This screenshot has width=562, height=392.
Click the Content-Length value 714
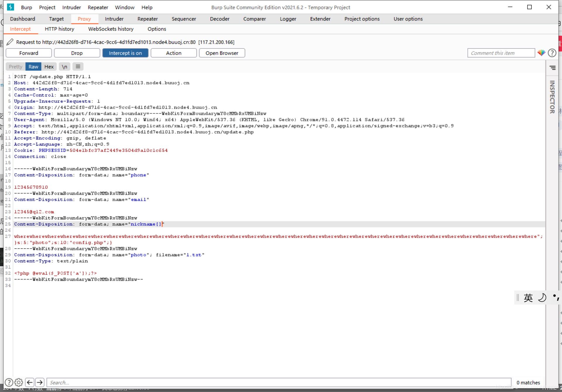point(68,89)
